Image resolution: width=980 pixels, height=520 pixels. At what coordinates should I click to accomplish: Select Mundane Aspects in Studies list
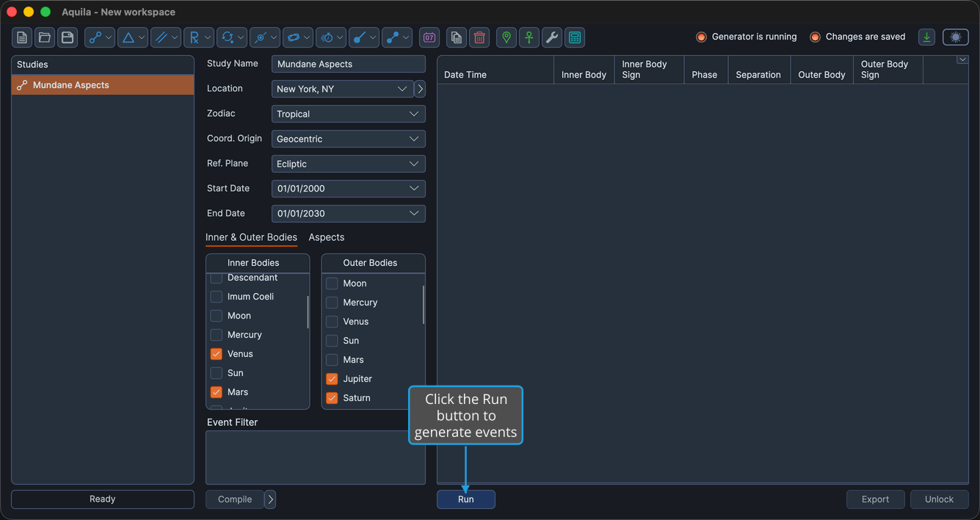pyautogui.click(x=103, y=85)
